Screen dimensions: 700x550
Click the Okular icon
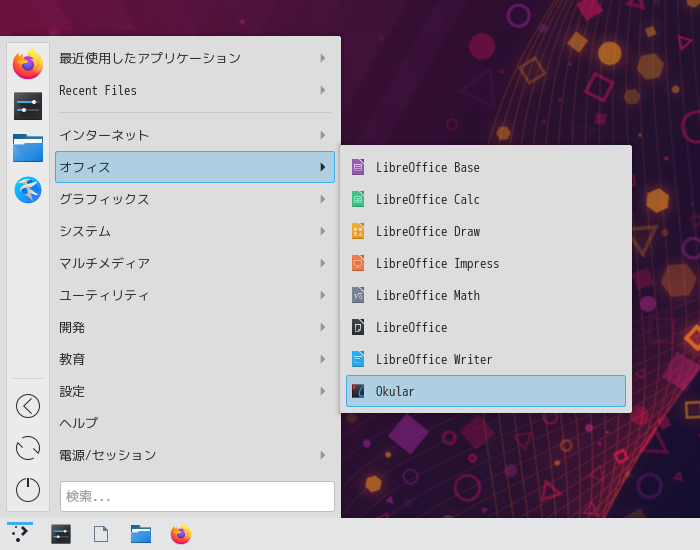[x=358, y=391]
